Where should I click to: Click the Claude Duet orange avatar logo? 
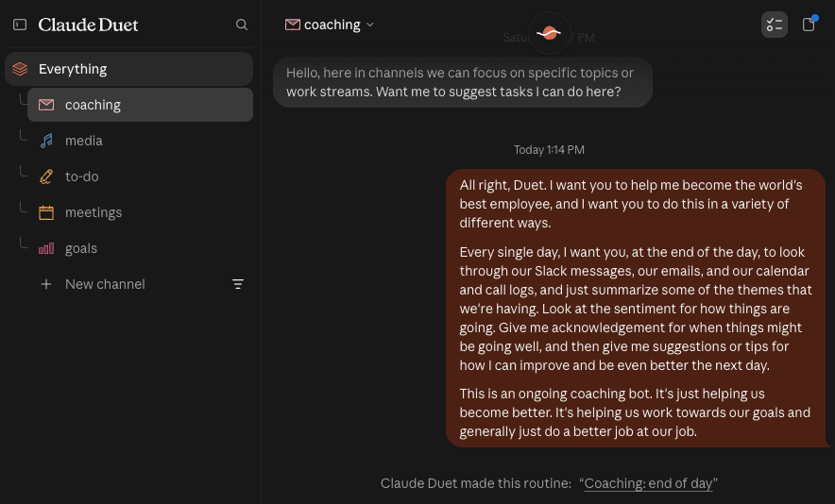tap(549, 33)
